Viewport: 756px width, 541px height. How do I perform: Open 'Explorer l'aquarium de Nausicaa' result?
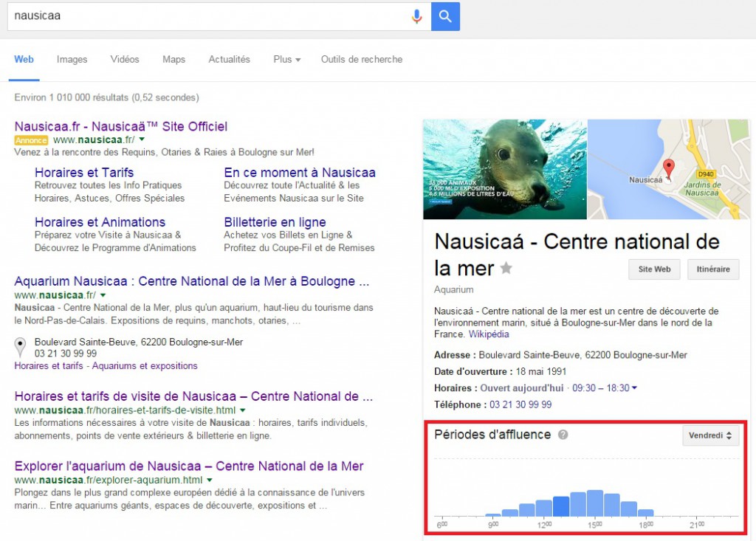click(x=189, y=466)
